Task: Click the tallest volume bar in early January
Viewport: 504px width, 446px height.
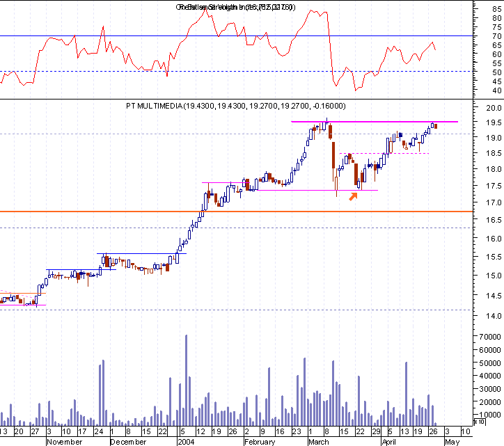Action: click(186, 380)
